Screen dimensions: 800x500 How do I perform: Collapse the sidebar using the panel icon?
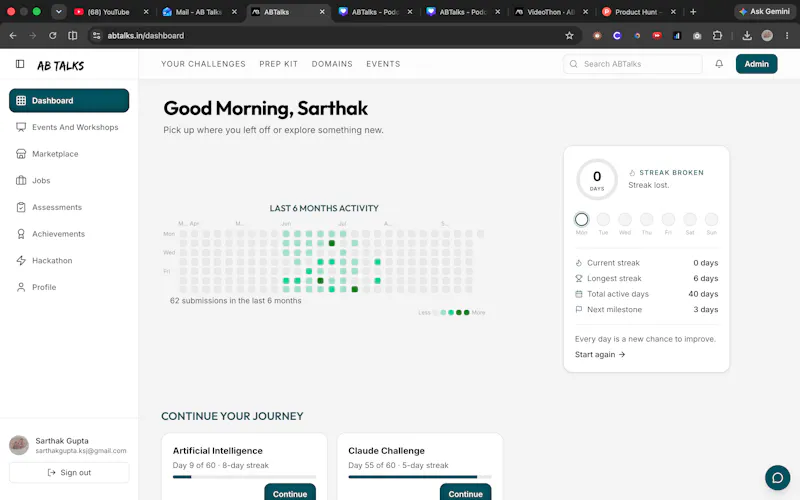click(x=20, y=64)
